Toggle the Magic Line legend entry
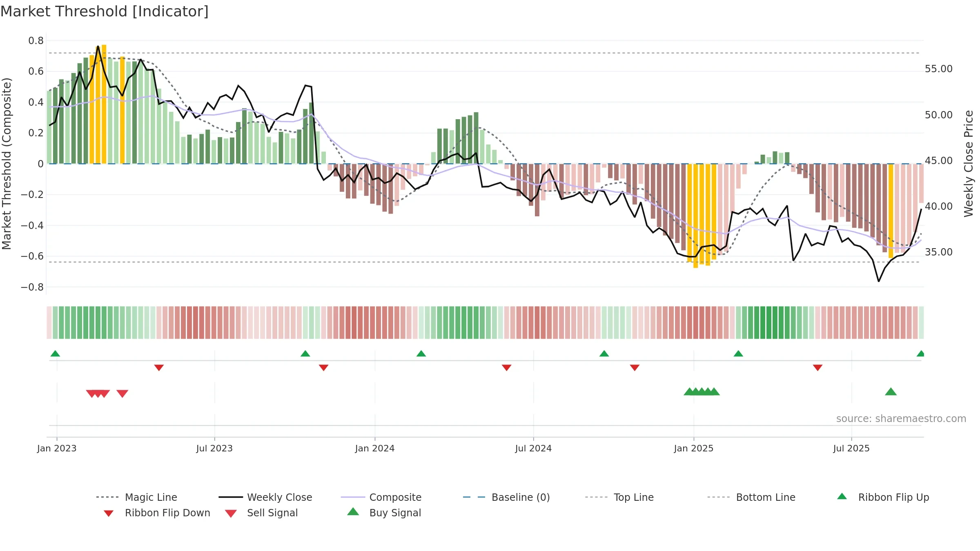The width and height of the screenshot is (980, 551). pos(137,497)
